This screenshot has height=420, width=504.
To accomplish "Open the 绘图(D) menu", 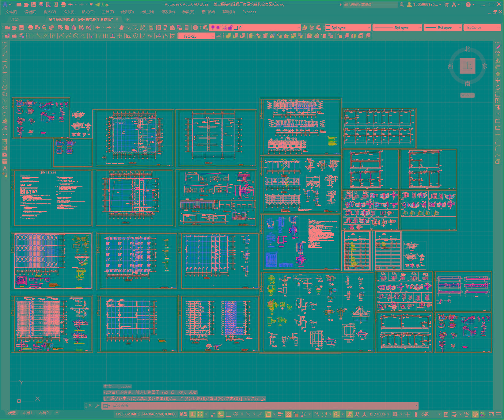I will tap(127, 12).
